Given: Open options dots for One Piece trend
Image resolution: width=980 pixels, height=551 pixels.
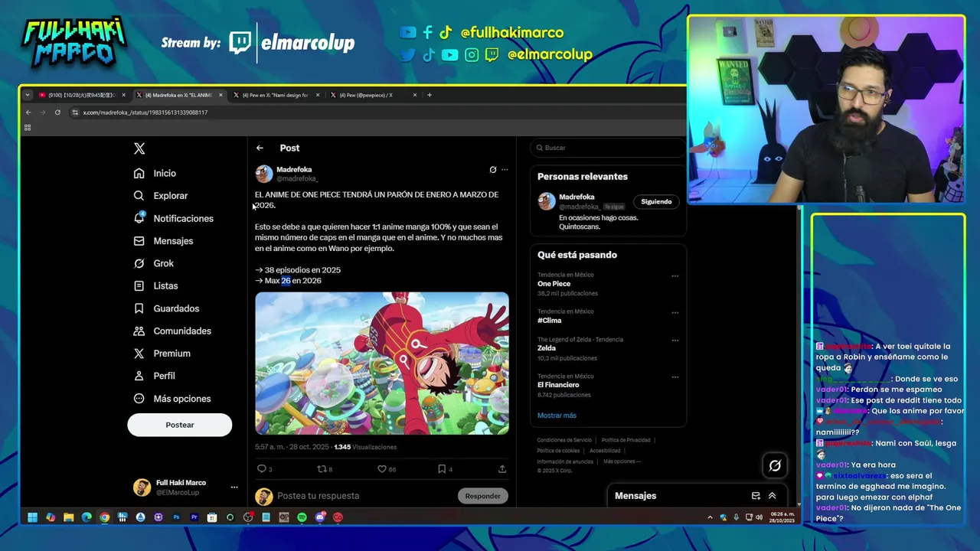Looking at the screenshot, I should click(x=675, y=276).
